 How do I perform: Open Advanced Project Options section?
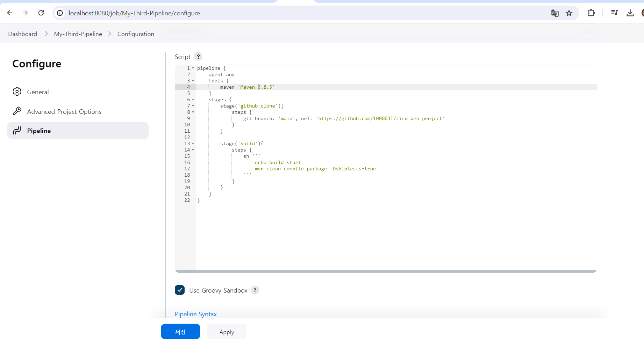(x=78, y=111)
